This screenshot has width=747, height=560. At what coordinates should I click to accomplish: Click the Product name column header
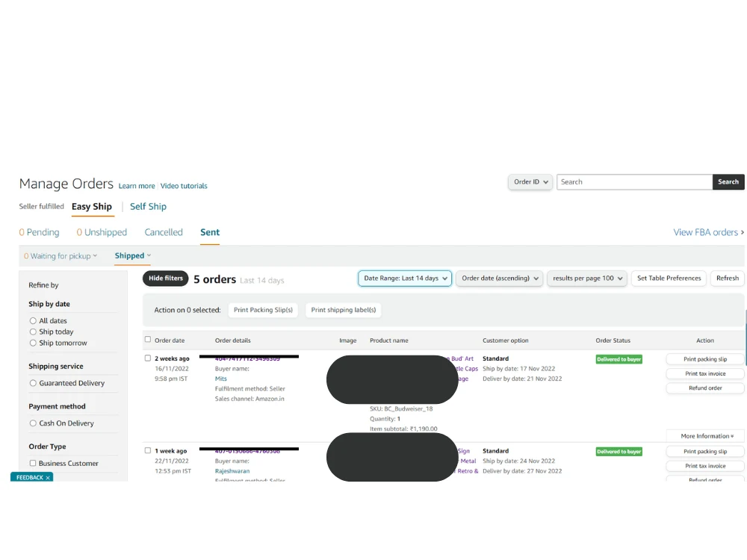388,340
